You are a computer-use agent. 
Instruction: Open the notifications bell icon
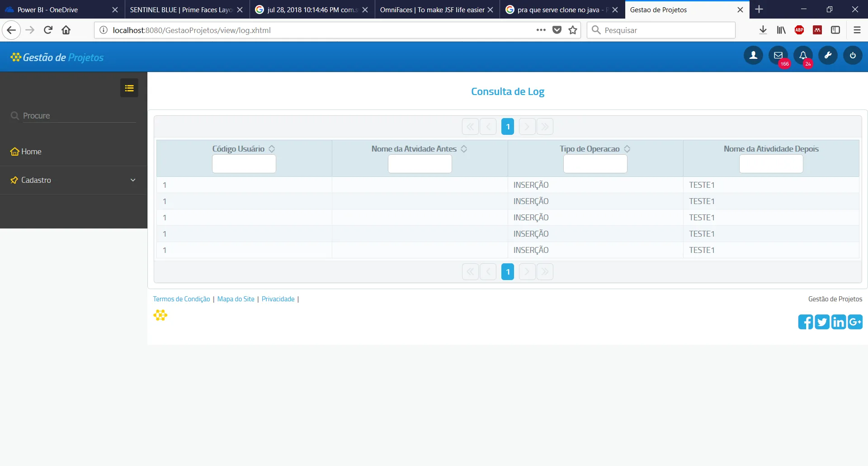click(803, 56)
